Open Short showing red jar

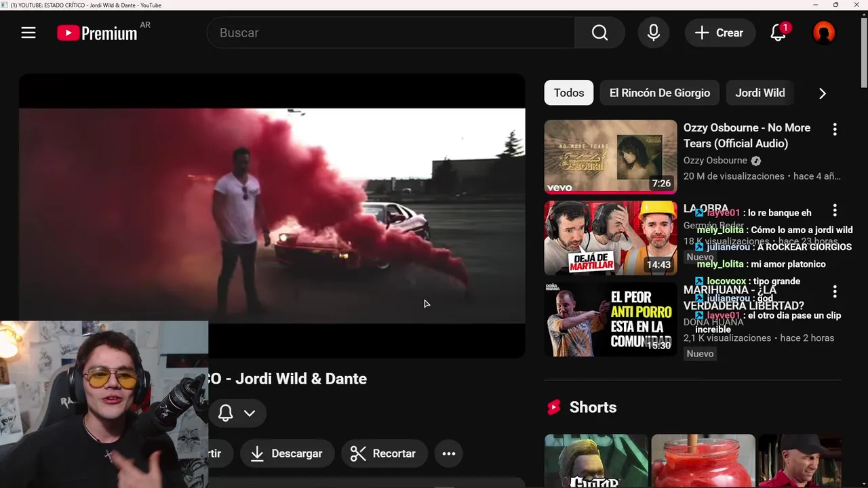[703, 461]
